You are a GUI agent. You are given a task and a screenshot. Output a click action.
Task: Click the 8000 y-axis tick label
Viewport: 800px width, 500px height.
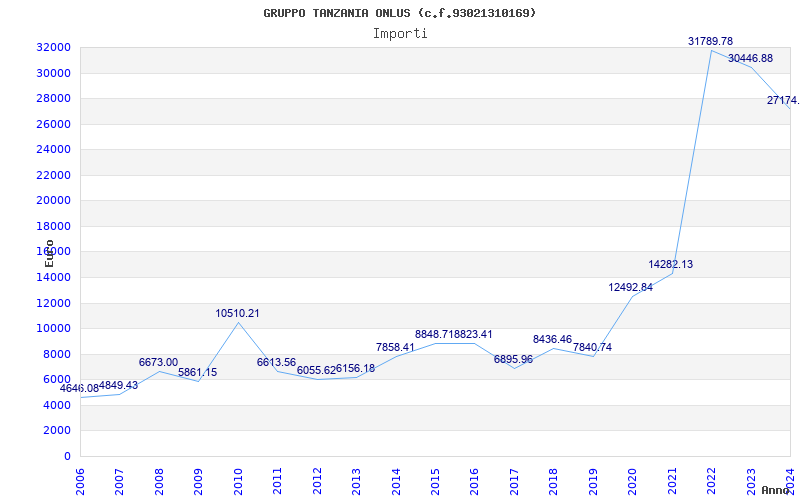coord(56,354)
